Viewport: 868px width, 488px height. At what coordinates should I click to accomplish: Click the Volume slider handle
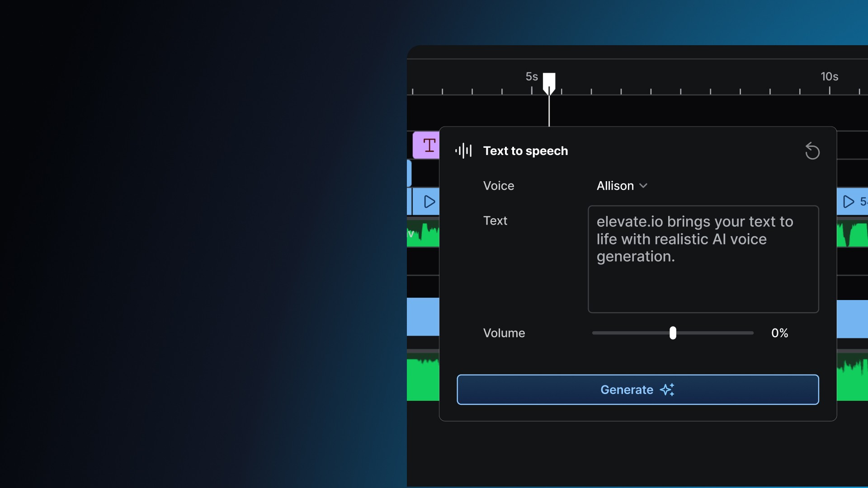pyautogui.click(x=673, y=333)
